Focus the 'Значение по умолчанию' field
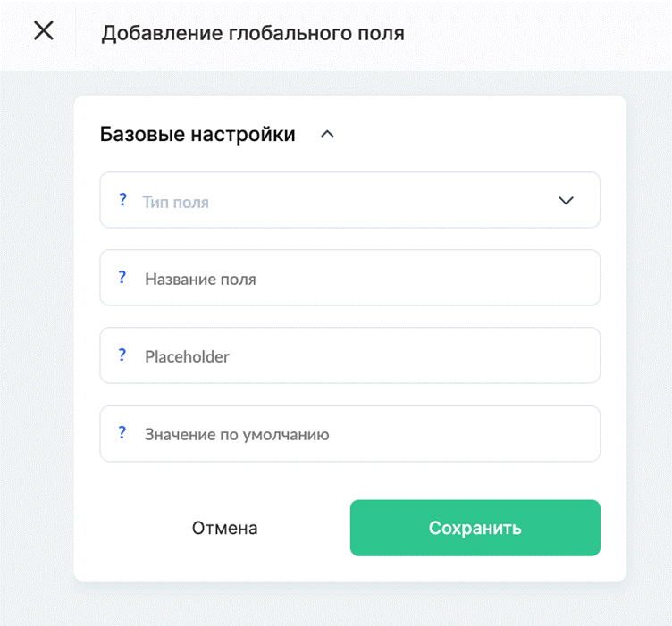Image resolution: width=672 pixels, height=626 pixels. (x=349, y=434)
